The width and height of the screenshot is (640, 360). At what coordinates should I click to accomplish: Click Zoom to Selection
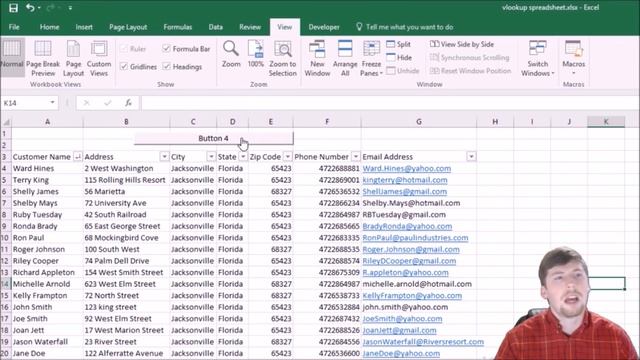(x=282, y=58)
